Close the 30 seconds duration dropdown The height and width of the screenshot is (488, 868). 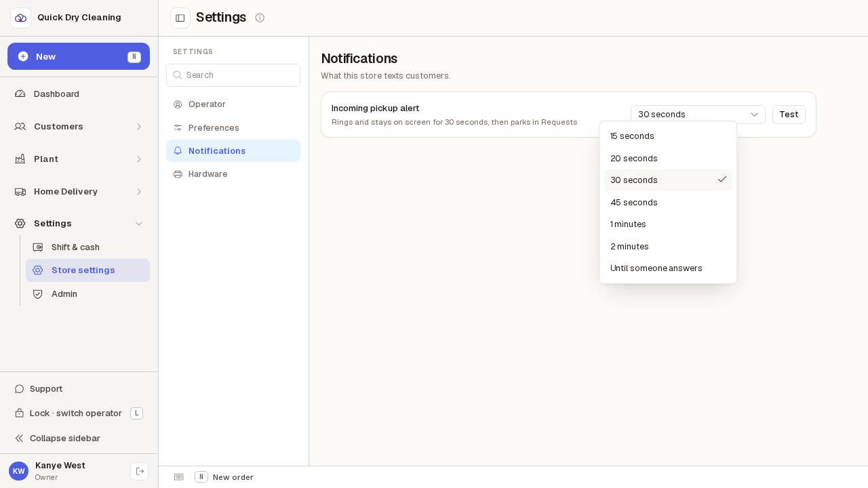pyautogui.click(x=698, y=115)
